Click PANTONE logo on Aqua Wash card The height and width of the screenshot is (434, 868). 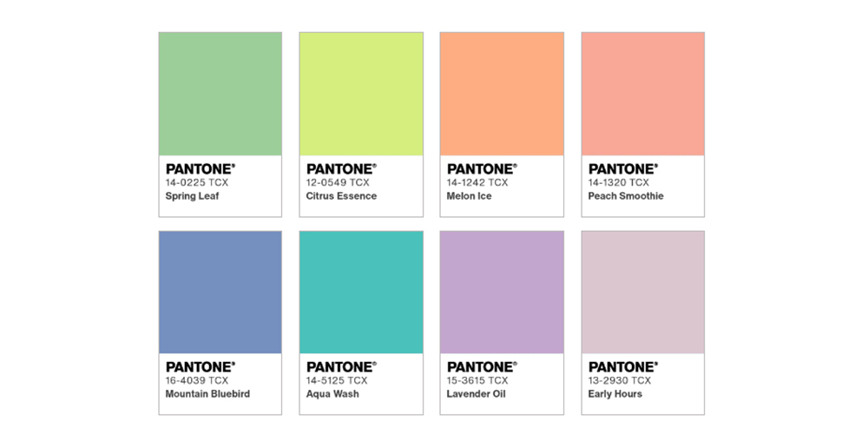[x=341, y=367]
